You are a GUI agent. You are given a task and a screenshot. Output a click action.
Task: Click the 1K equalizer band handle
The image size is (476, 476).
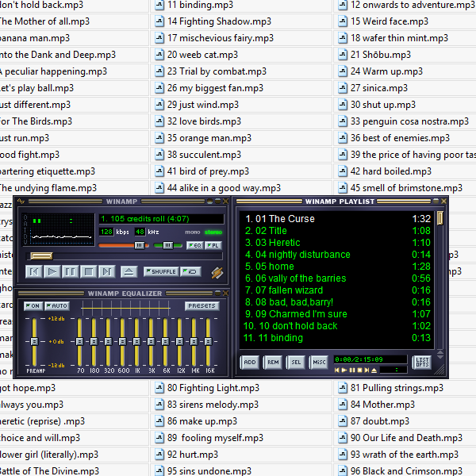coord(136,341)
